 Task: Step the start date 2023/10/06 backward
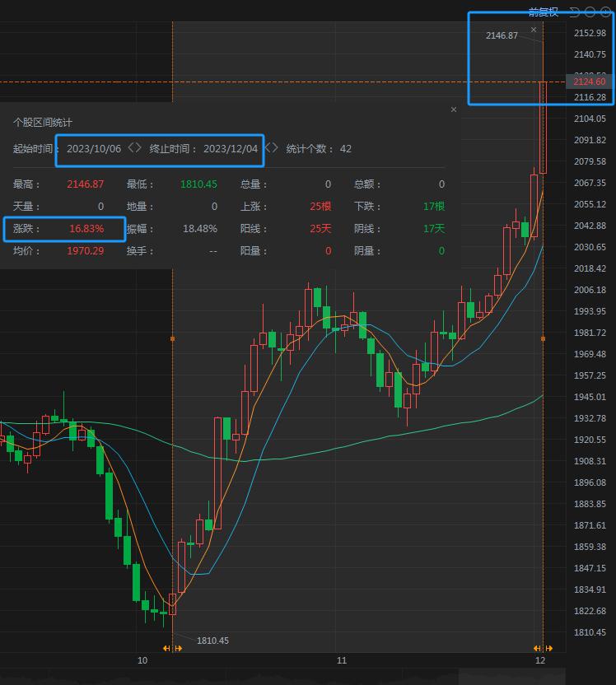pyautogui.click(x=130, y=148)
